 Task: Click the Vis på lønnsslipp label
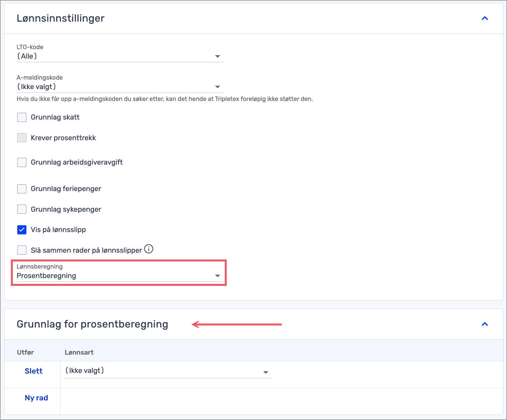(58, 230)
